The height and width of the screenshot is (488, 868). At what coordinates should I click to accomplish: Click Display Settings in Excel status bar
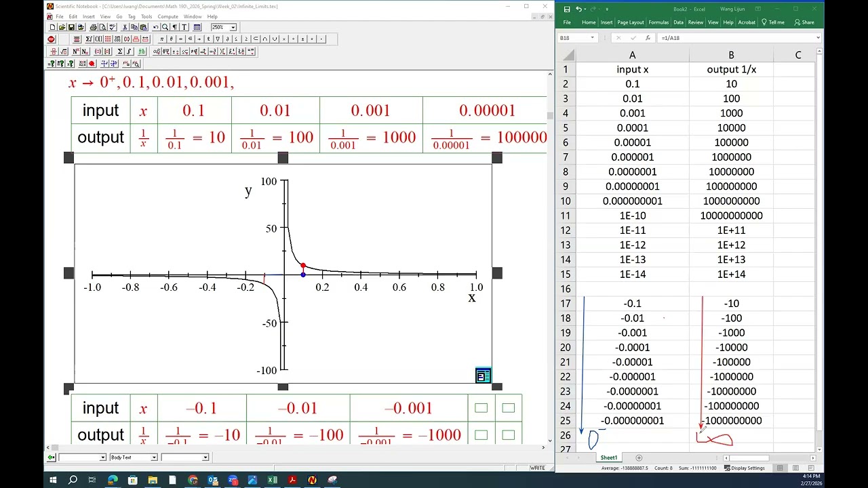(744, 468)
